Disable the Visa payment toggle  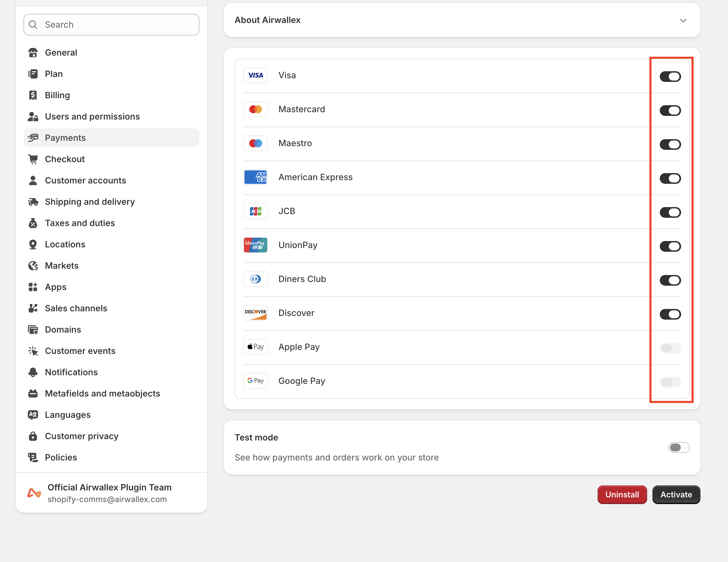pos(670,77)
